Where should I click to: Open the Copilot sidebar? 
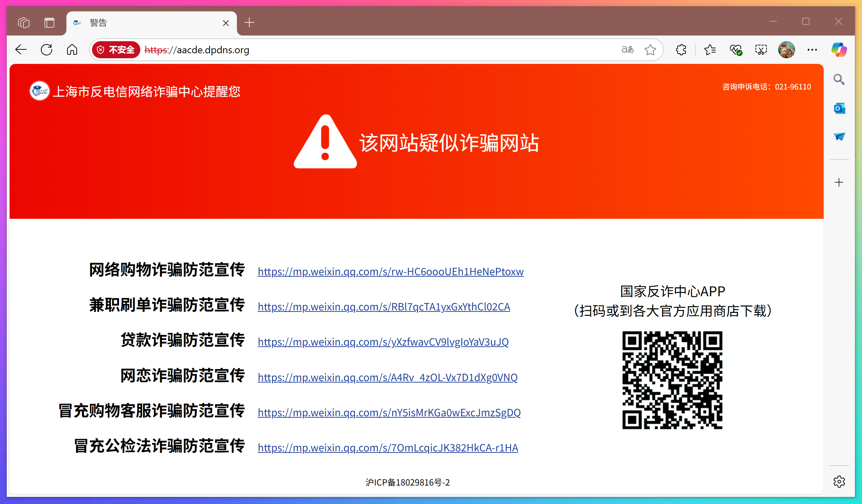click(x=839, y=50)
